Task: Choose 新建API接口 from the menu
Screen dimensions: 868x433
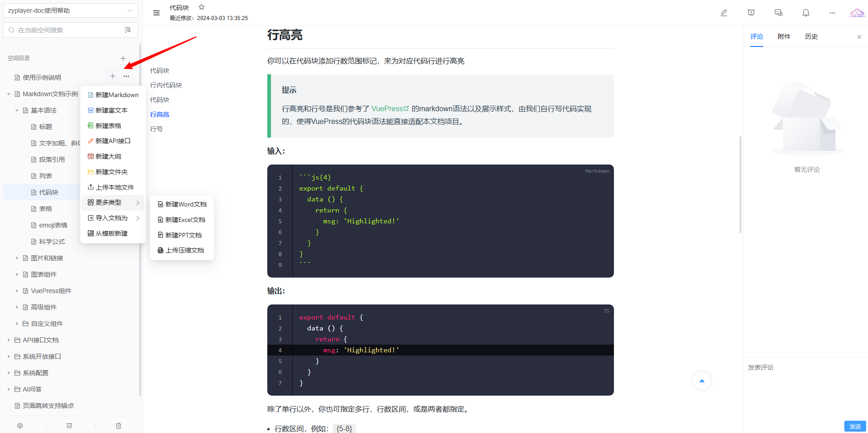Action: click(113, 141)
